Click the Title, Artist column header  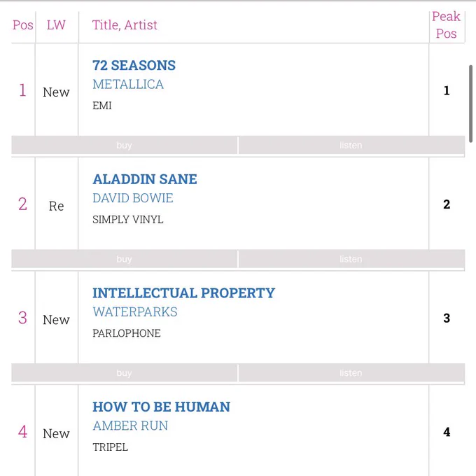125,25
